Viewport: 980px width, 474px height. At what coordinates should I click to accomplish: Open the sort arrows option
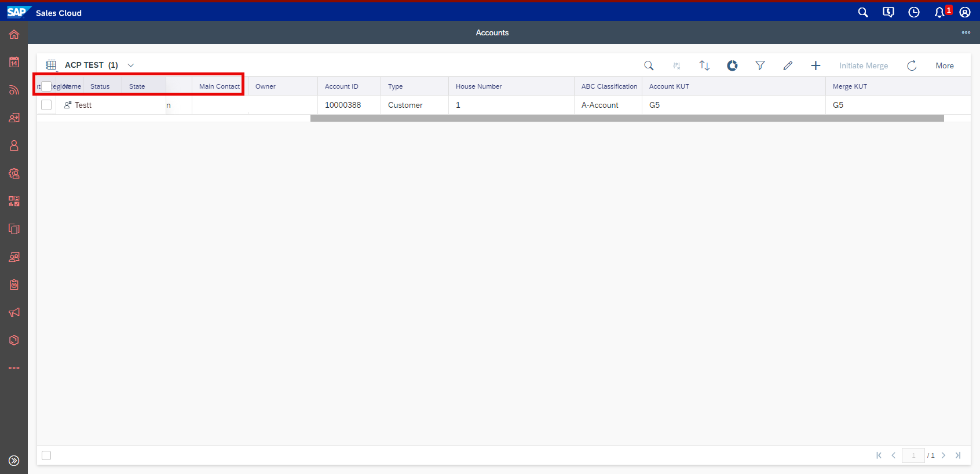704,65
